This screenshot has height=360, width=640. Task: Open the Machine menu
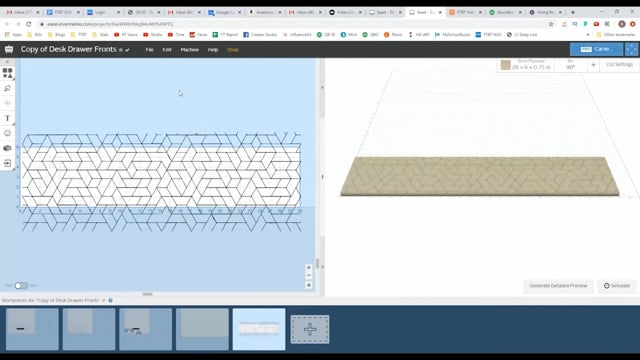[x=190, y=50]
